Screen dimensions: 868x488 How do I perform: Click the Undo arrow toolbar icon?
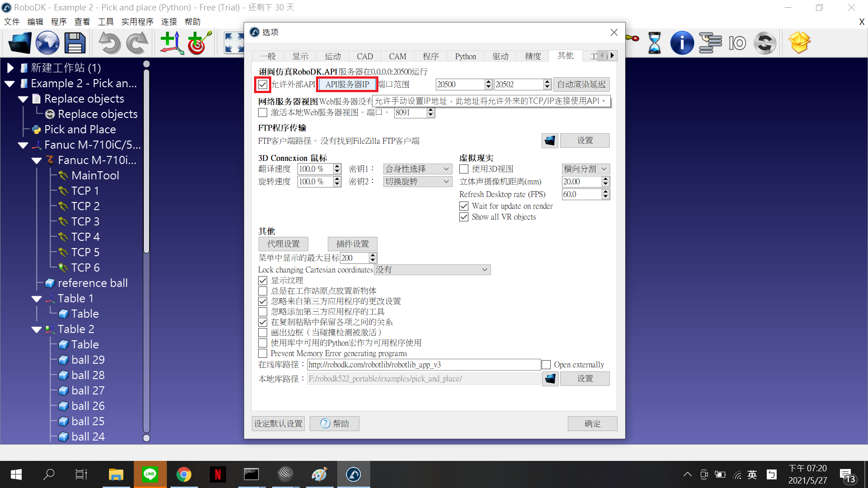click(x=109, y=43)
